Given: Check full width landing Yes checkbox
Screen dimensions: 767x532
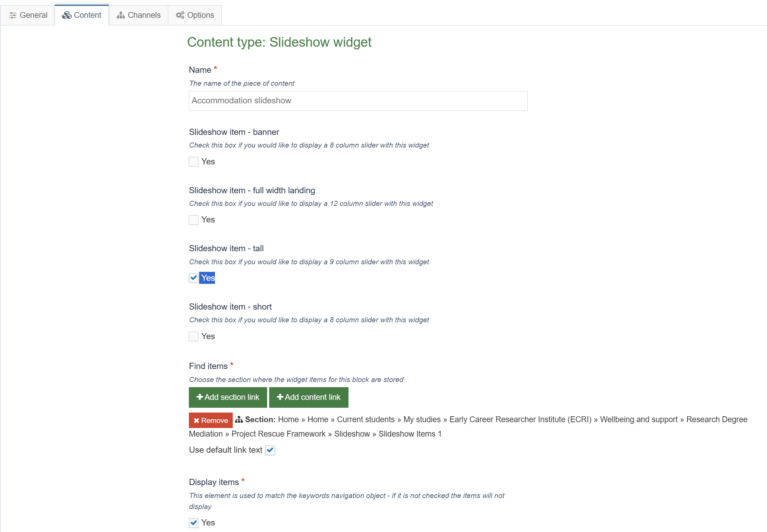Looking at the screenshot, I should click(x=194, y=220).
